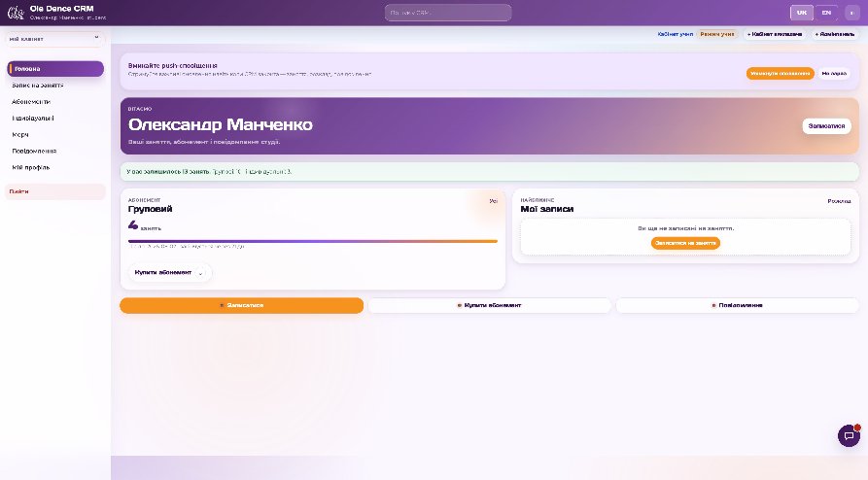Click "Вмикайте push-сповіщення" banner title
The width and height of the screenshot is (868, 480).
click(173, 65)
